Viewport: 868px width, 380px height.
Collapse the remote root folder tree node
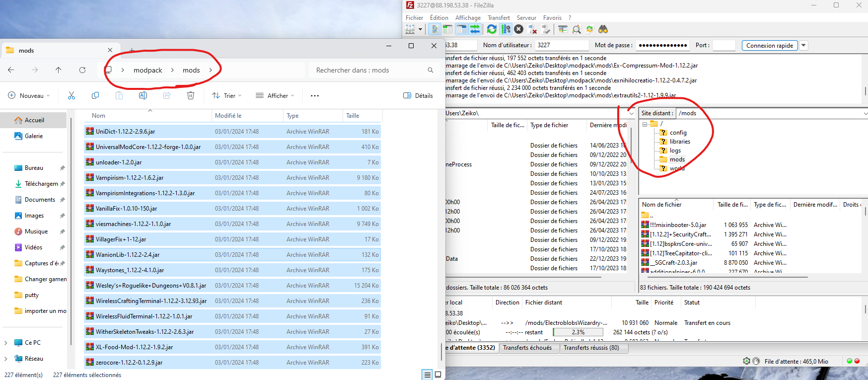point(645,124)
